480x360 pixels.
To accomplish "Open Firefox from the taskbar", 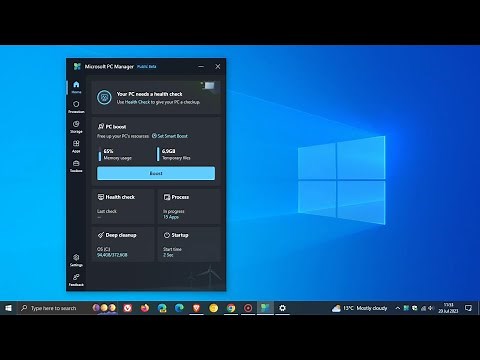I will pos(145,308).
